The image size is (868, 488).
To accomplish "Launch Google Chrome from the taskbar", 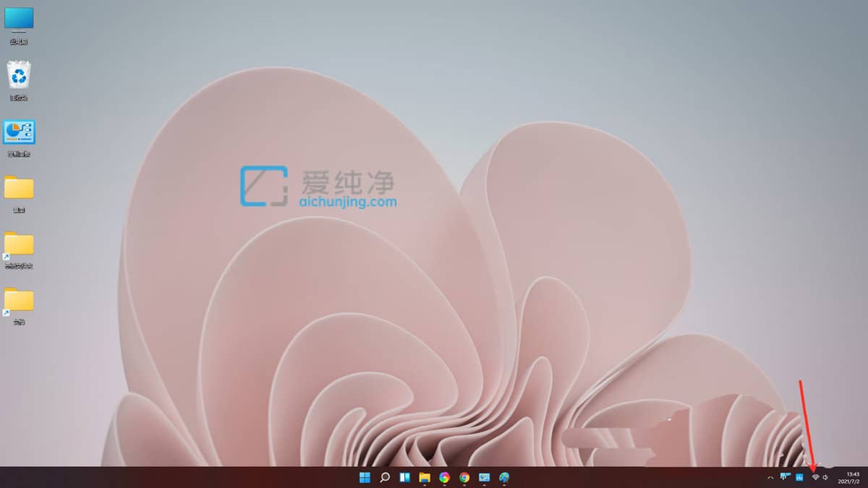I will click(x=464, y=477).
